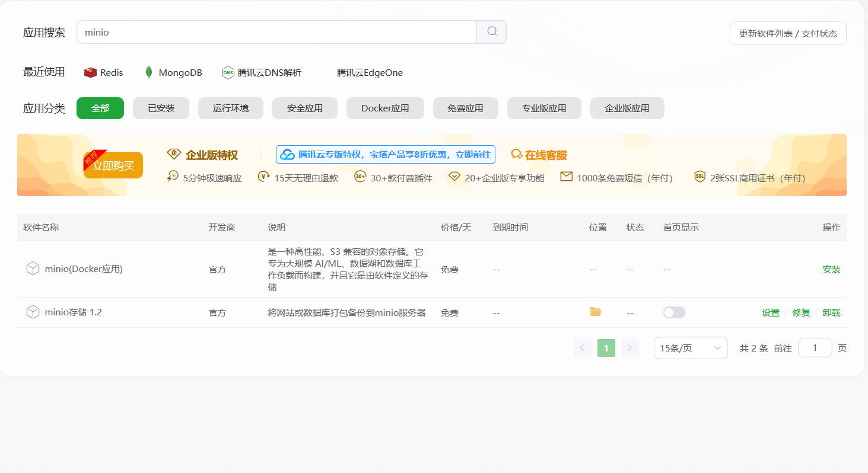Toggle 首页显示 switch for minio存储
868x473 pixels.
pyautogui.click(x=674, y=312)
